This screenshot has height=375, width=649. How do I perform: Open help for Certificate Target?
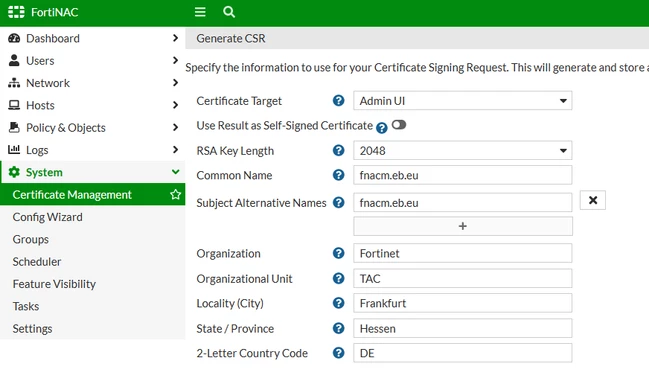(x=339, y=101)
